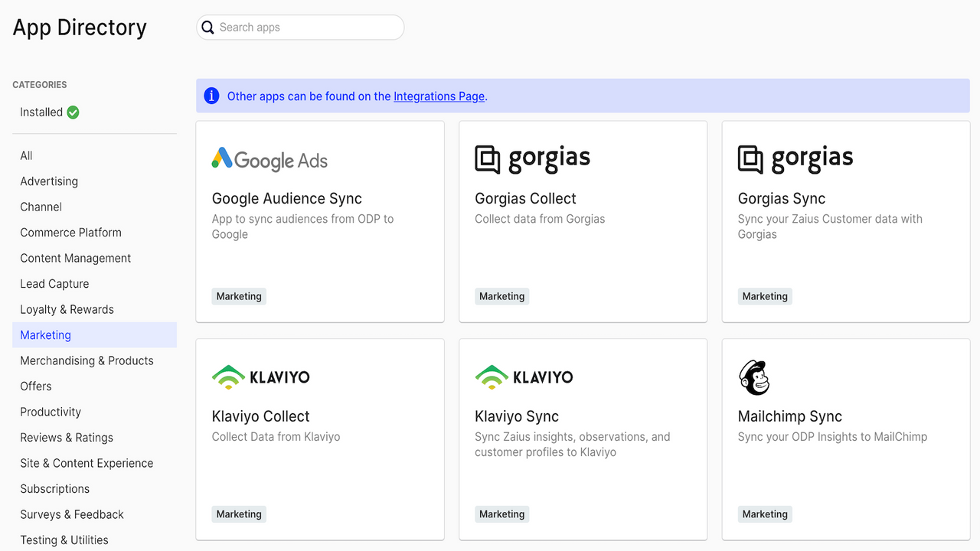Open Google Audience Sync app title
The width and height of the screenshot is (980, 551).
pyautogui.click(x=286, y=199)
